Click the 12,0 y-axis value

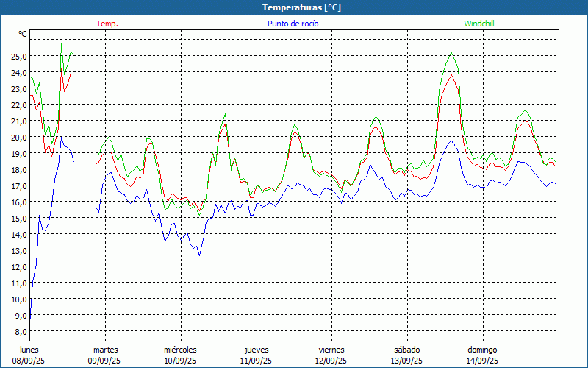(20, 266)
